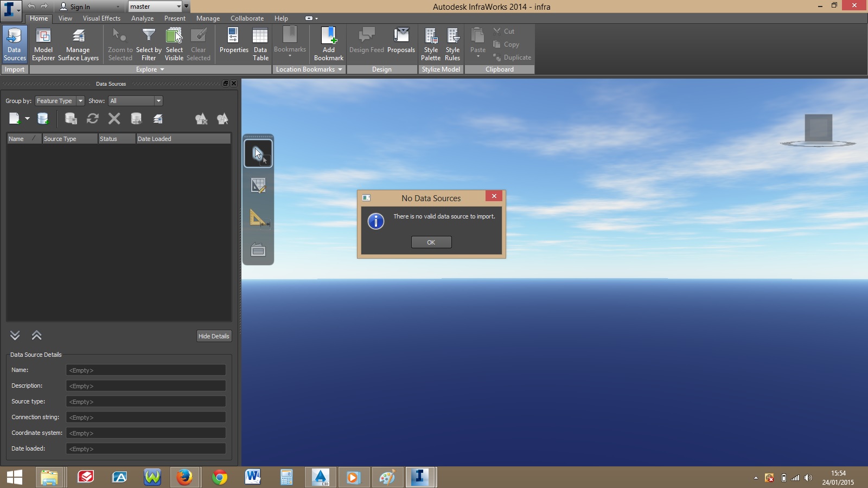The image size is (868, 488).
Task: Click OK in No Data Sources dialog
Action: (x=431, y=242)
